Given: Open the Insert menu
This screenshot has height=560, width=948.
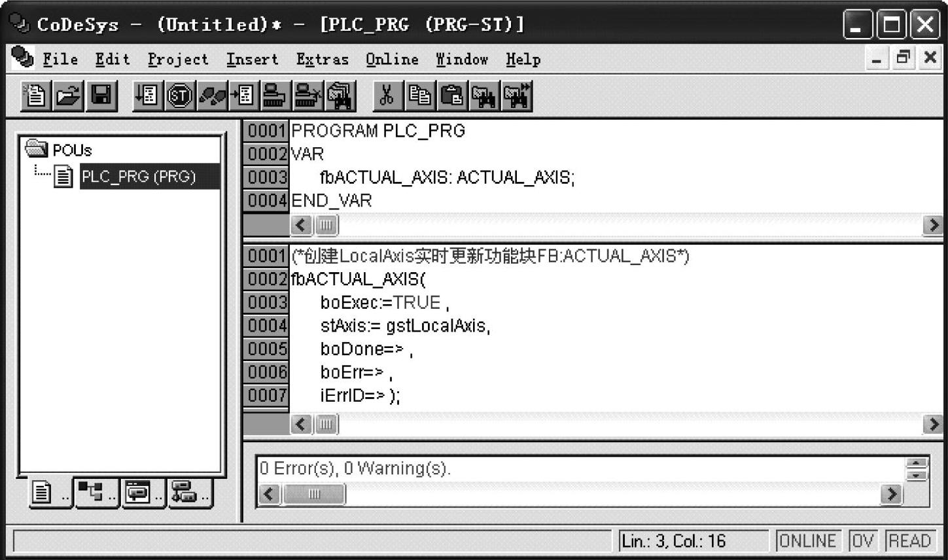Looking at the screenshot, I should click(x=253, y=60).
